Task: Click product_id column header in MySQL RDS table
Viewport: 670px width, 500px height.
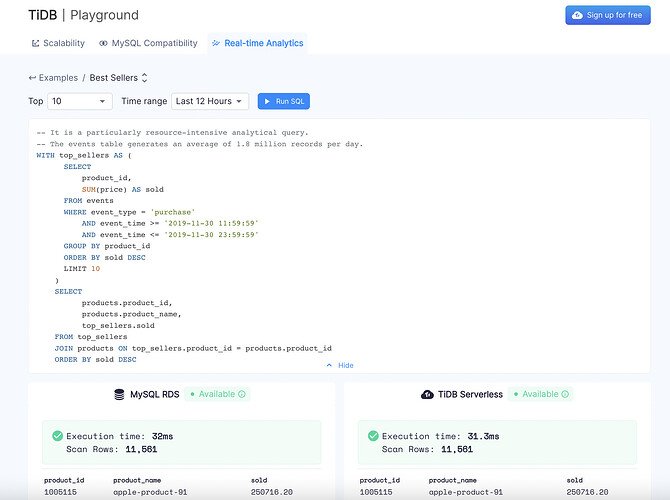Action: tap(64, 480)
